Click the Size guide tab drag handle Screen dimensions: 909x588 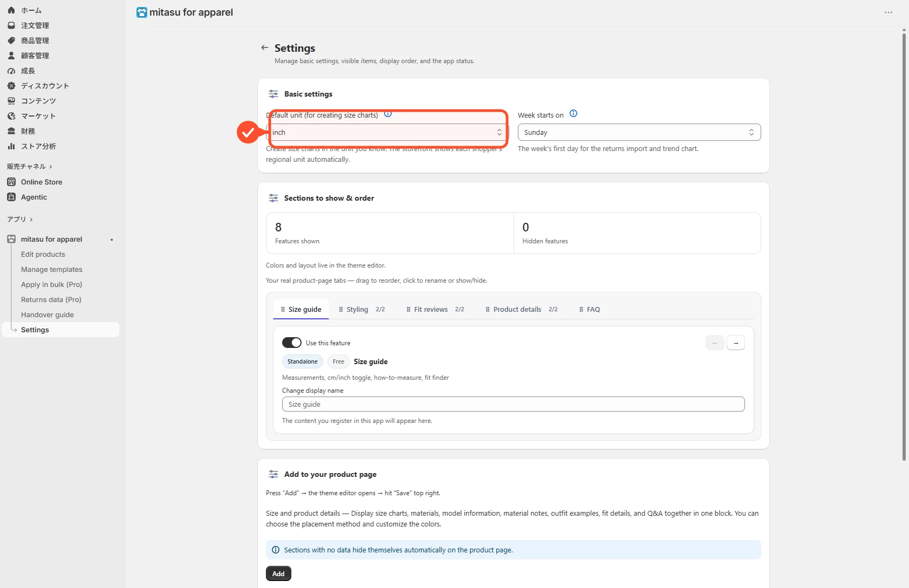point(283,309)
